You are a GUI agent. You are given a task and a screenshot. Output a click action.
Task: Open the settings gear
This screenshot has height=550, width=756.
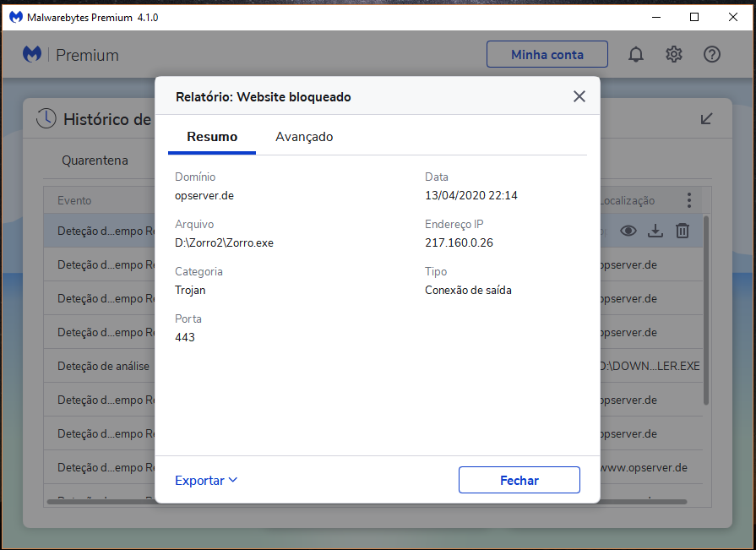[674, 54]
